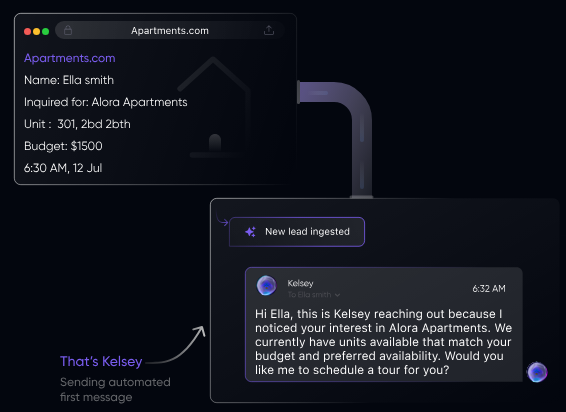The image size is (566, 412).
Task: Expand the "To Ella smith" recipient chevron
Action: pos(337,295)
